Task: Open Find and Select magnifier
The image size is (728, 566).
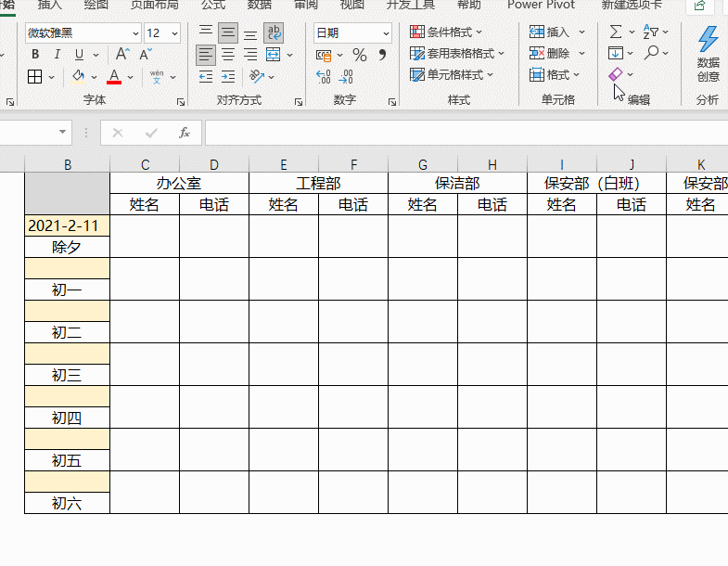Action: coord(651,53)
